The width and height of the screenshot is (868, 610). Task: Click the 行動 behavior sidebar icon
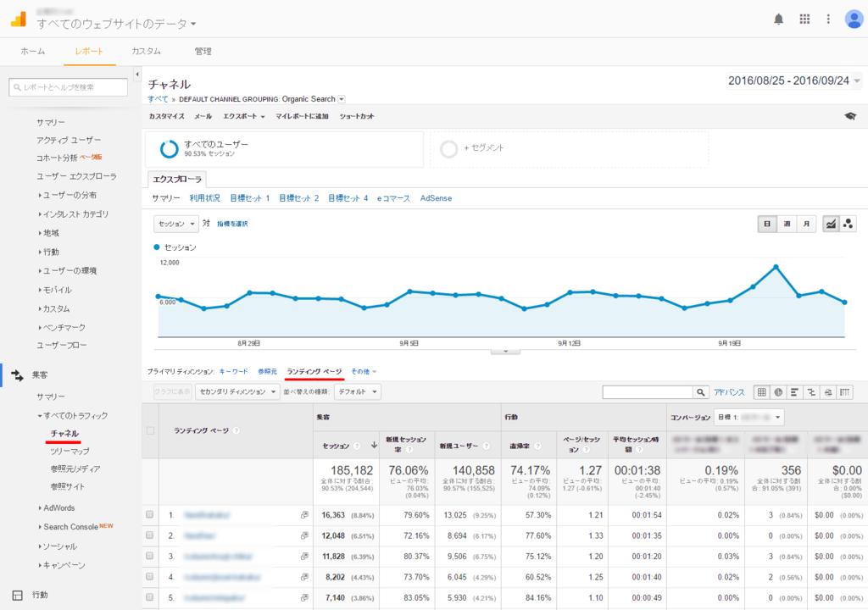coord(17,596)
